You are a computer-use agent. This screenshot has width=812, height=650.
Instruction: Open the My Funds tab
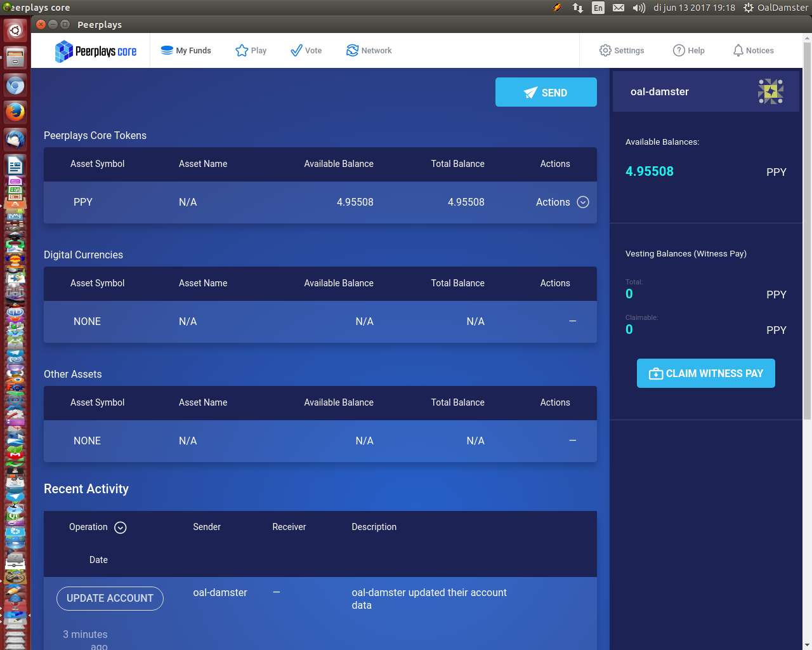coord(186,51)
